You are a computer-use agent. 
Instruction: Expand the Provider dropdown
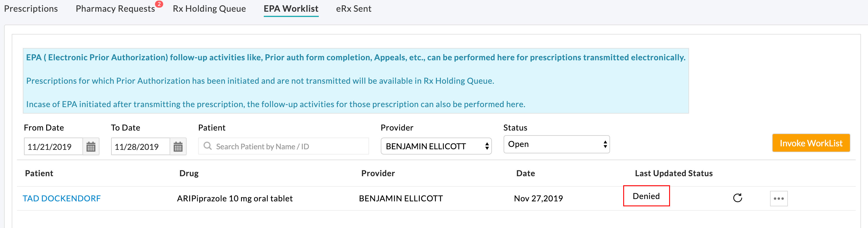point(436,146)
